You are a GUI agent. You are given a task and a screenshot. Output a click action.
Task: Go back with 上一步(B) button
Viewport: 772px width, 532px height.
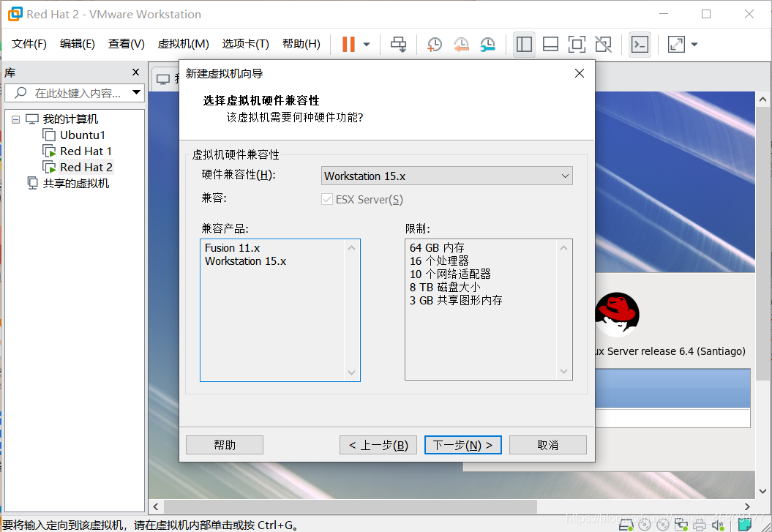coord(378,445)
